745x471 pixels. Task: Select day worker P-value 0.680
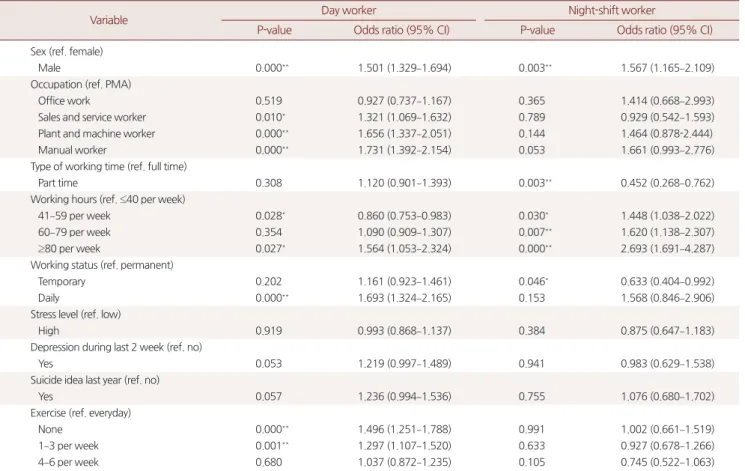268,462
